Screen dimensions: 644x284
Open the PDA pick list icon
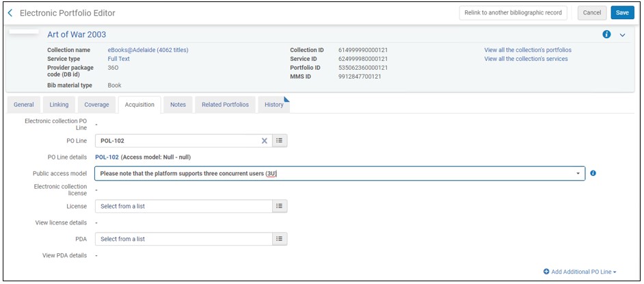click(x=279, y=239)
